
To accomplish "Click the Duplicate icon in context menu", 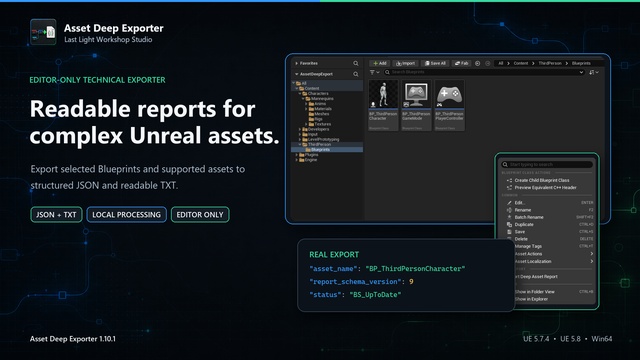I will [x=509, y=224].
